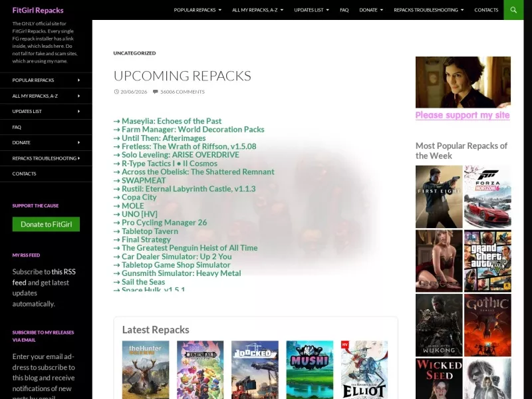
Task: Expand sidebar Popular Repacks arrow
Action: (78, 80)
